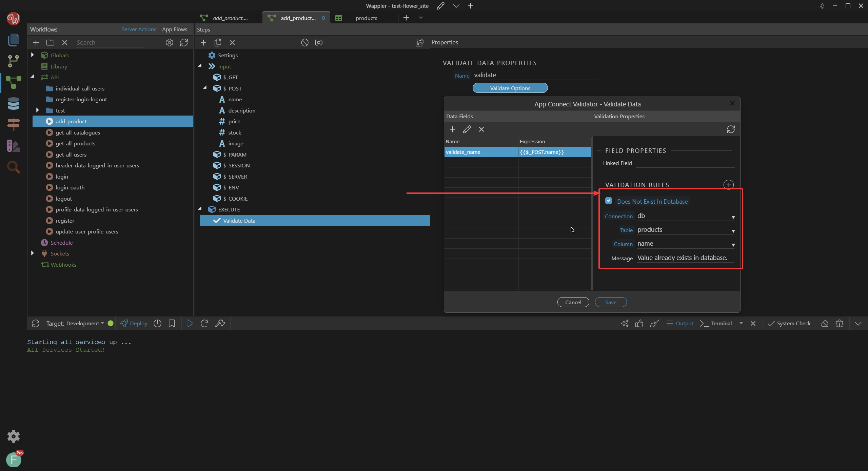Expand the Globals tree node

coord(33,55)
